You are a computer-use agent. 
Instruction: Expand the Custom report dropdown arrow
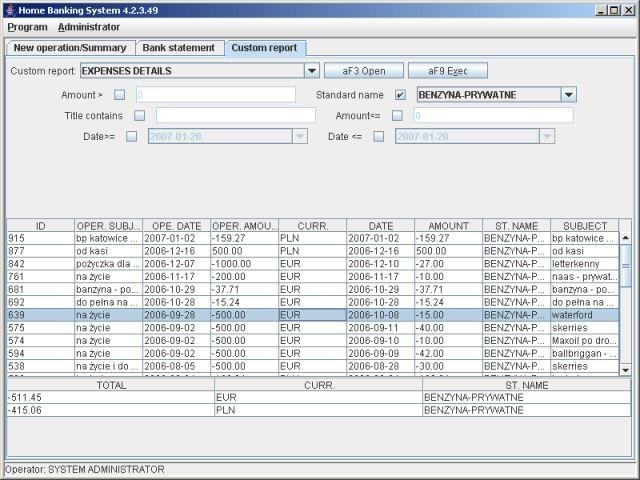tap(311, 71)
